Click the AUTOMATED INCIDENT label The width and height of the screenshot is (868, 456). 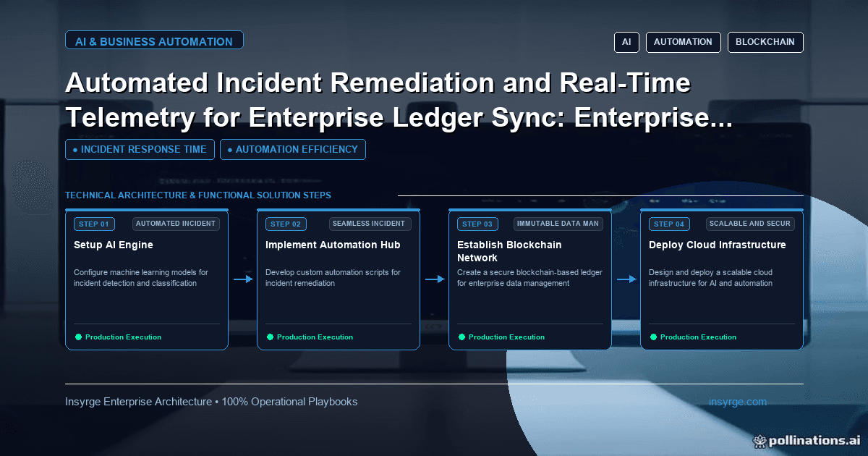[x=176, y=224]
